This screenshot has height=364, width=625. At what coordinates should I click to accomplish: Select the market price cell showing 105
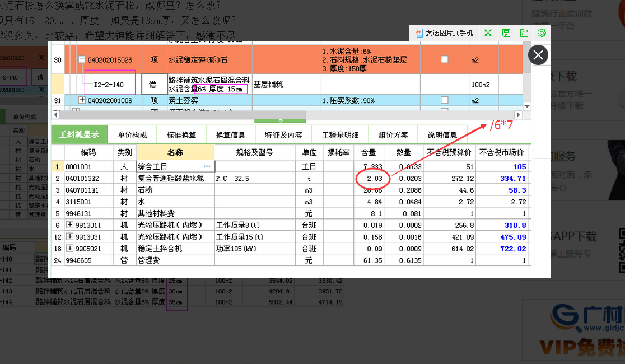[x=502, y=166]
